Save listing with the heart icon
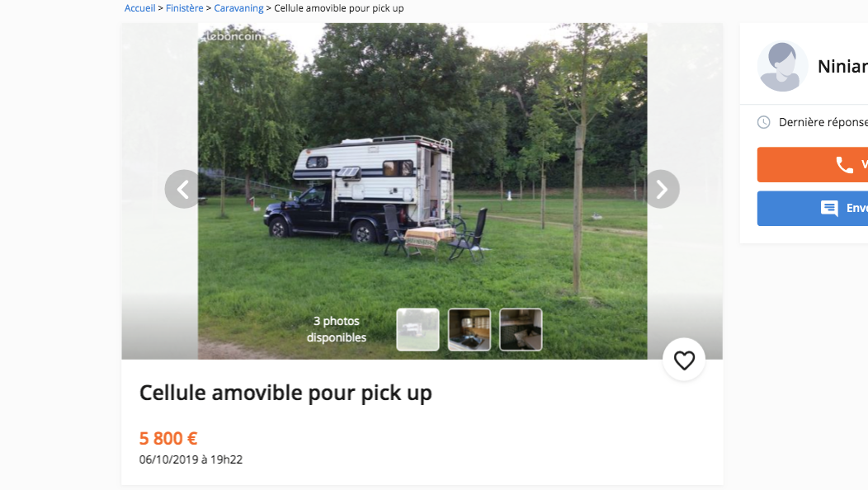The height and width of the screenshot is (490, 868). 684,360
